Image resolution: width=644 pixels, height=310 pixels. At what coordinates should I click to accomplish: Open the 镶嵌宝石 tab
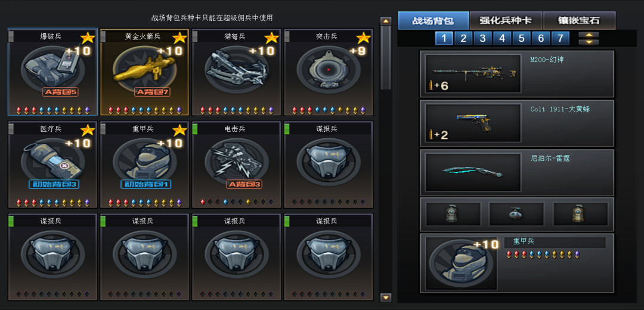(579, 20)
